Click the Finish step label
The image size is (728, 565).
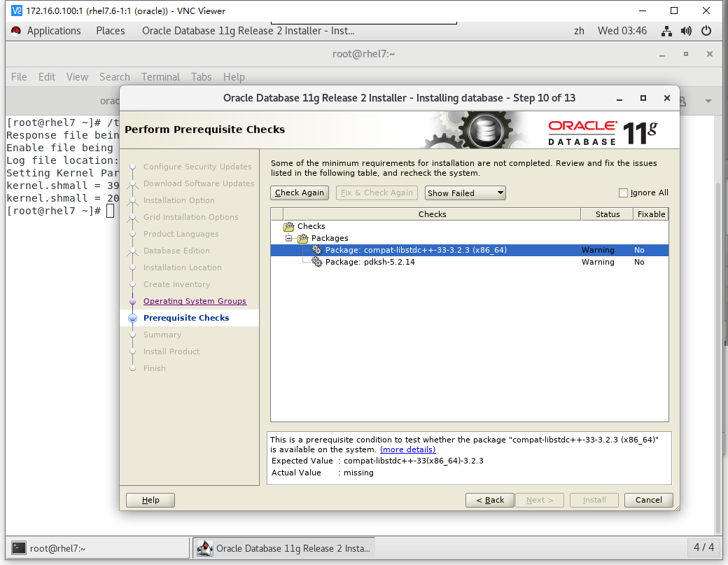154,368
